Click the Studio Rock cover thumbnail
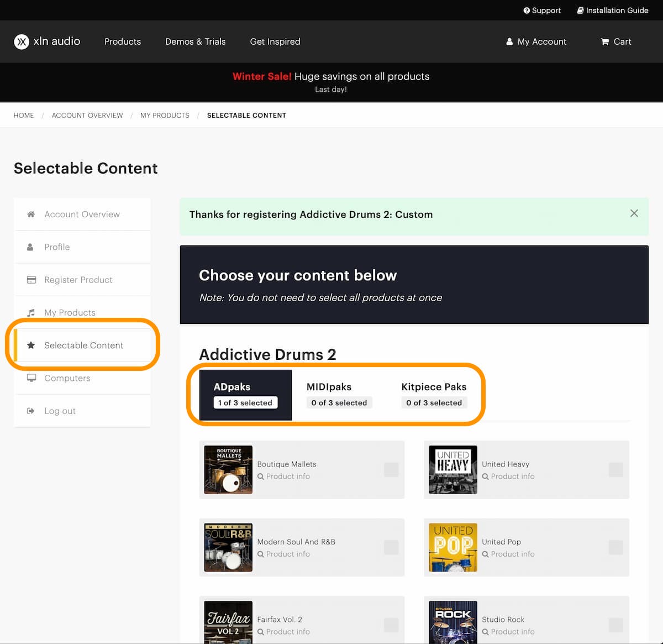This screenshot has width=663, height=644. [x=453, y=622]
